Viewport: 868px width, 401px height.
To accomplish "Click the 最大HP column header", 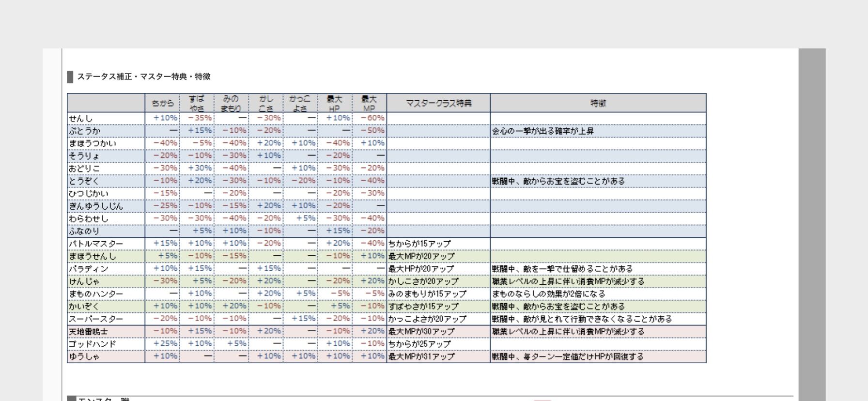I will [x=334, y=103].
